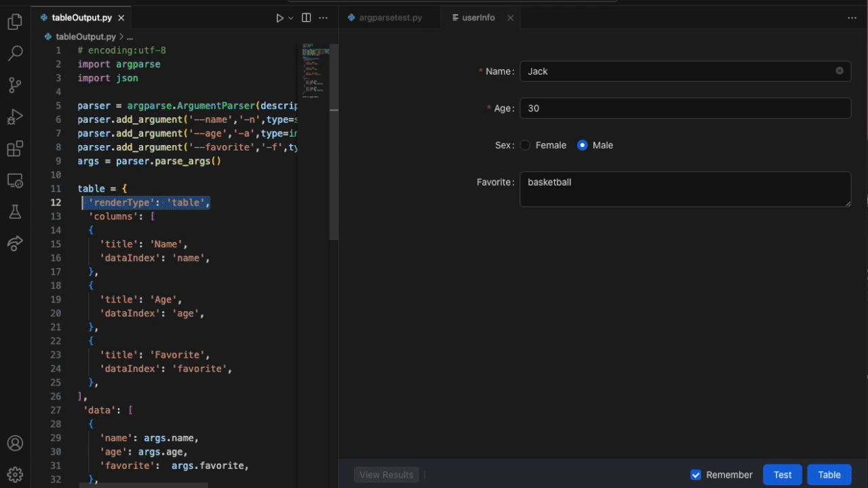Screen dimensions: 868x488
Task: Open more actions for userInfo editor group
Action: tap(852, 18)
